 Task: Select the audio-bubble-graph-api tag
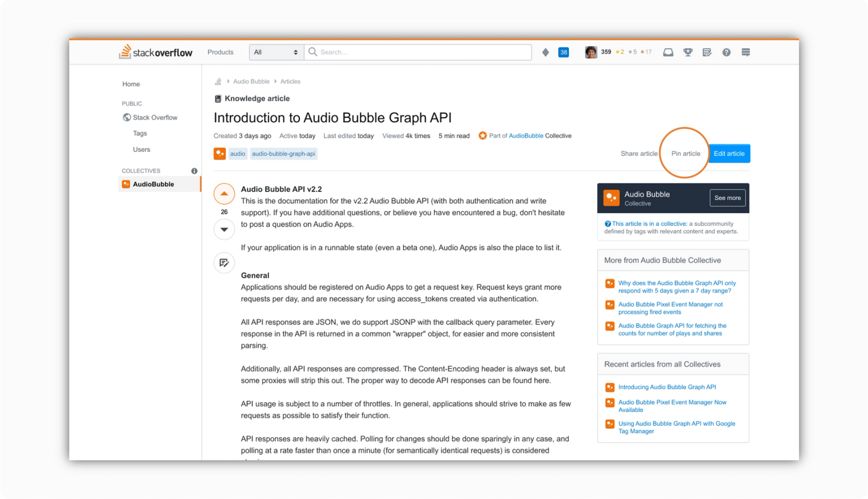tap(284, 153)
